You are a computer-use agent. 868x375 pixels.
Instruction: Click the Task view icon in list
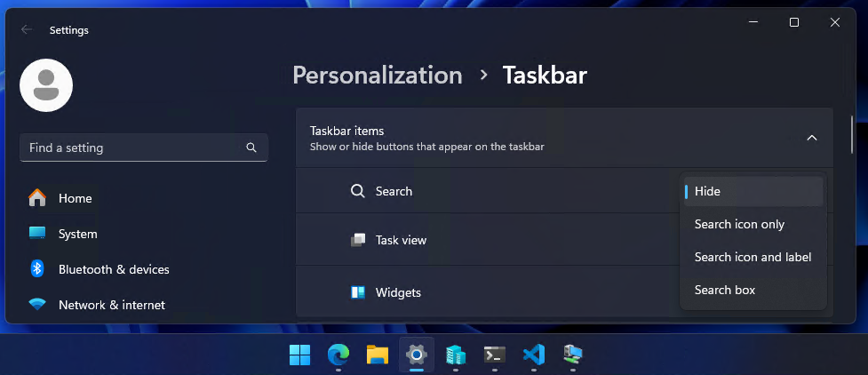pyautogui.click(x=358, y=240)
